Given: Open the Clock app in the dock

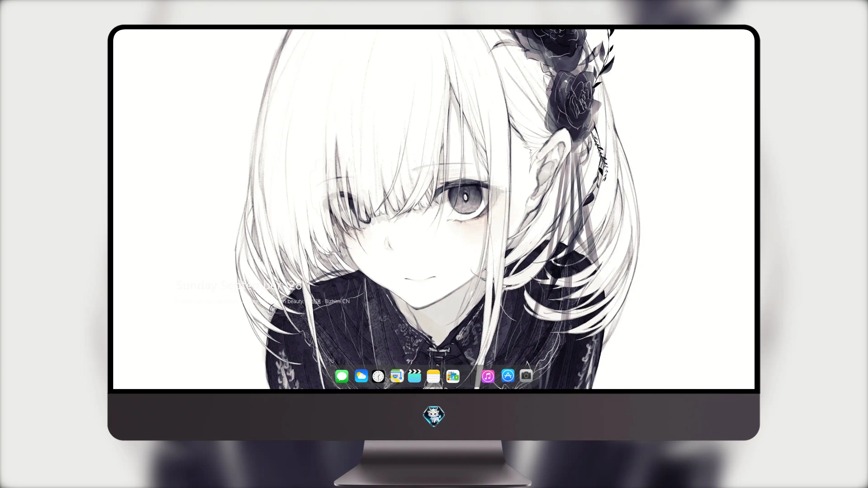Looking at the screenshot, I should click(378, 376).
